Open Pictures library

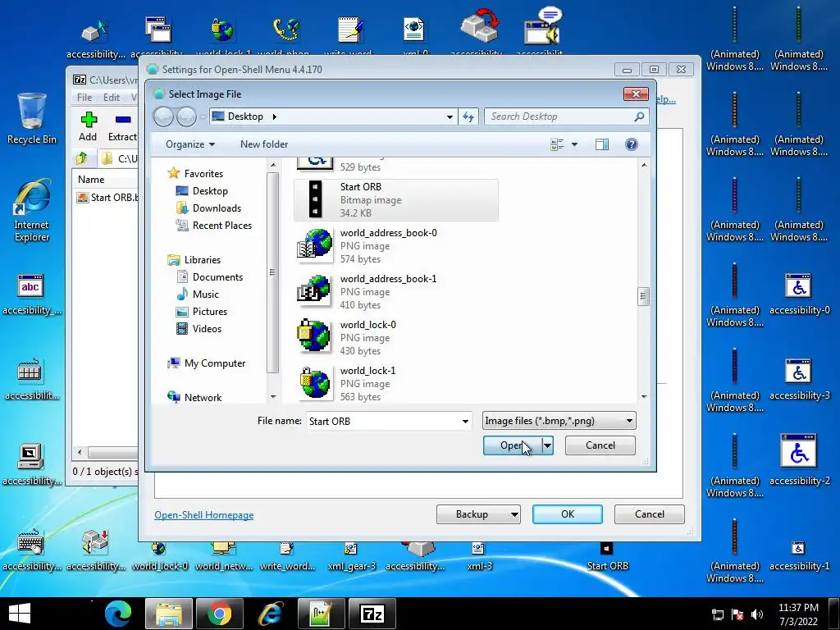click(202, 311)
